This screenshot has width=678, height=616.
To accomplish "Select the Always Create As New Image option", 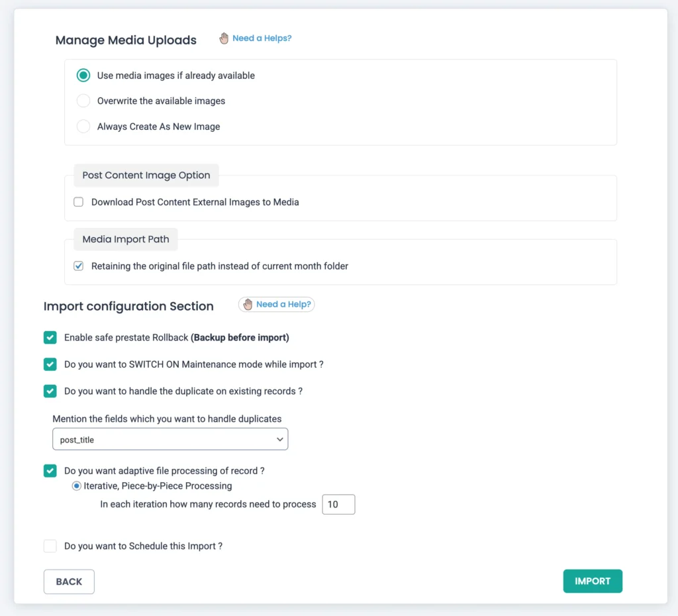I will [x=83, y=126].
